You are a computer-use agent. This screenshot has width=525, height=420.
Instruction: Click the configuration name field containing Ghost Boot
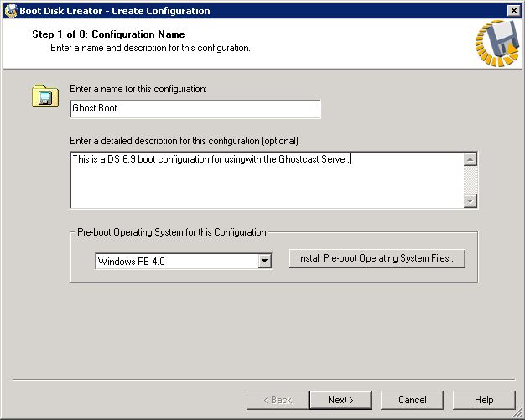[195, 109]
